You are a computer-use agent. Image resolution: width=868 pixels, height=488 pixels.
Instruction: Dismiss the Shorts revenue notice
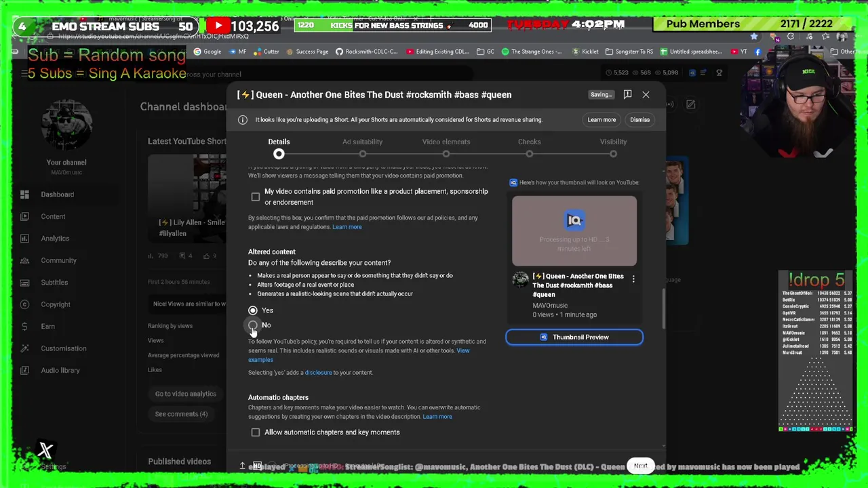point(639,120)
